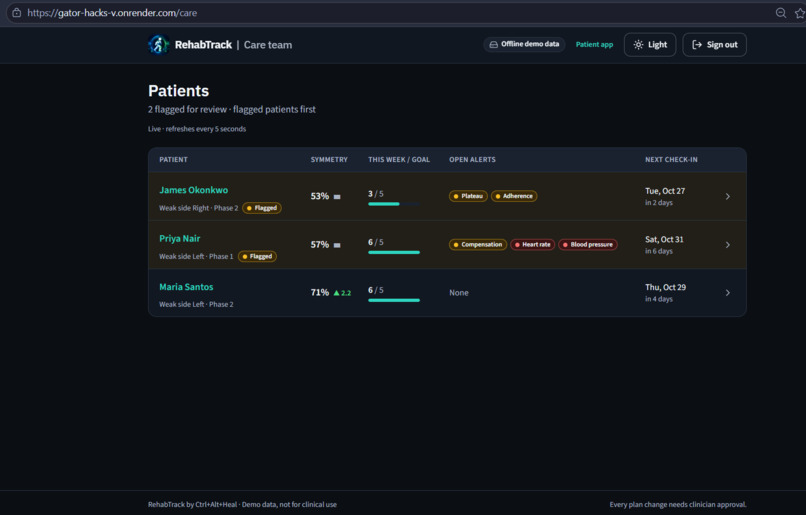
Task: Click the Plateau alert badge
Action: point(468,196)
